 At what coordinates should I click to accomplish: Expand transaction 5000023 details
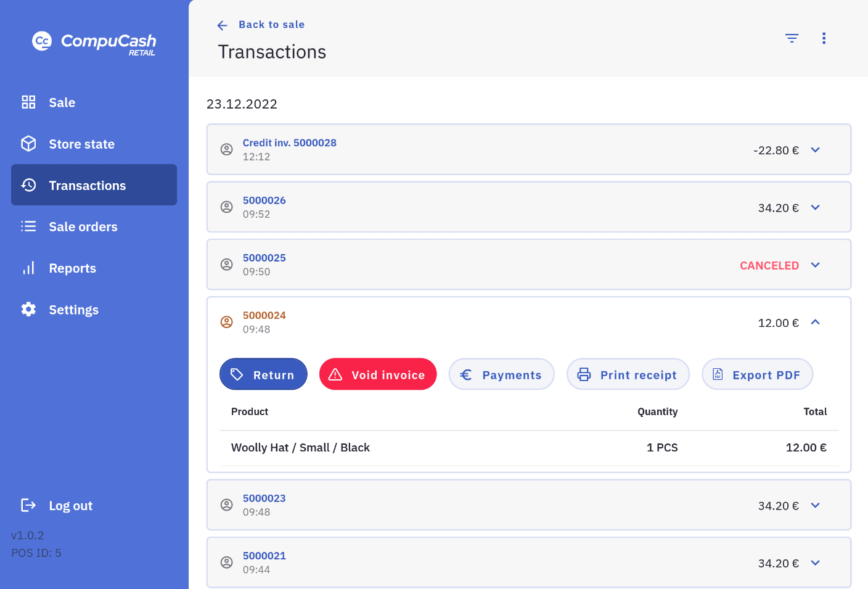click(815, 505)
